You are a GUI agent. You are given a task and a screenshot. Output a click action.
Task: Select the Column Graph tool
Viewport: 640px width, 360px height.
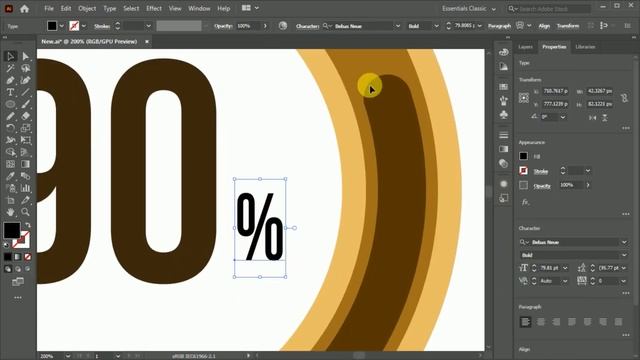(x=25, y=188)
